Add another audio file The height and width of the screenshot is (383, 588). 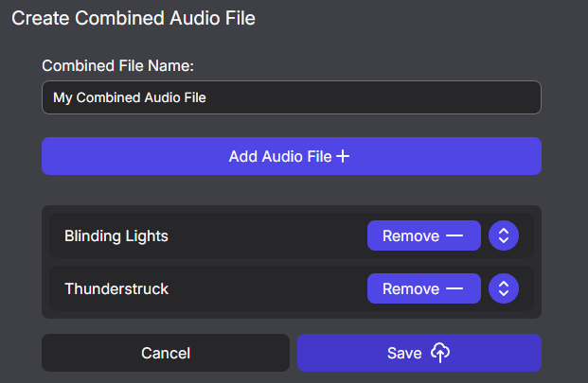(x=292, y=156)
